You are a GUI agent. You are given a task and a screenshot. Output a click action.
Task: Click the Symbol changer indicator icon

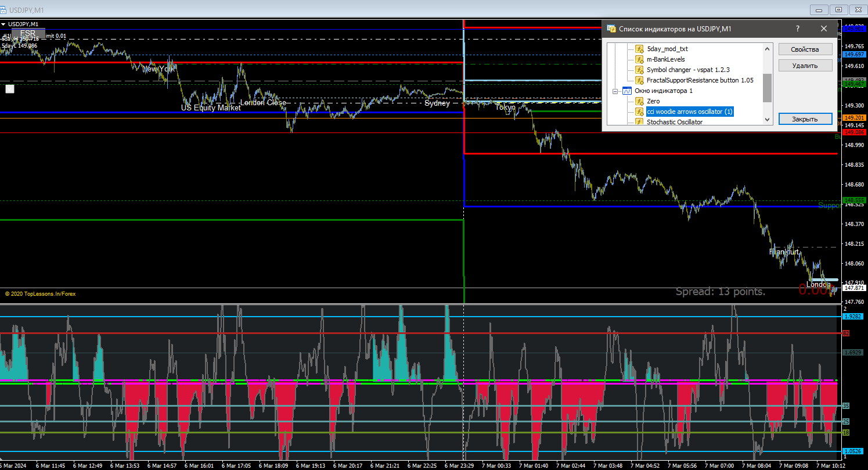tap(639, 70)
